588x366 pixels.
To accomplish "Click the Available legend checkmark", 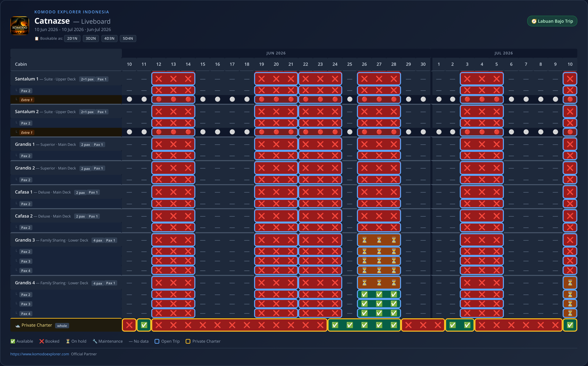I will [x=13, y=341].
